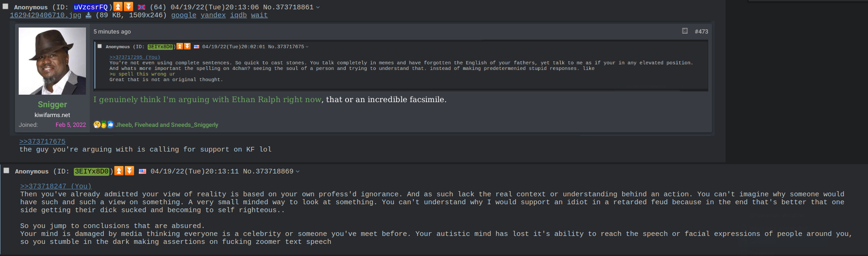Viewport: 868px width, 256px height.
Task: Tick the checkbox inside the embedded screenshot post
Action: pos(100,46)
